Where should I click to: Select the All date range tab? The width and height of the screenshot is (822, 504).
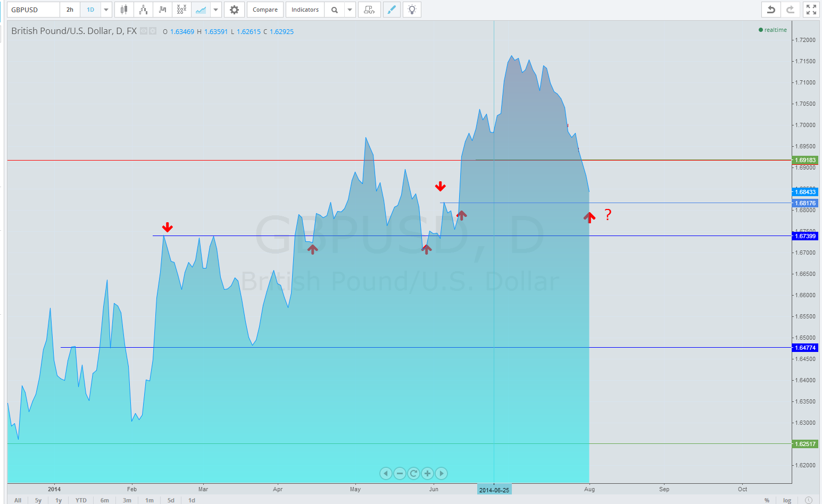pos(18,500)
